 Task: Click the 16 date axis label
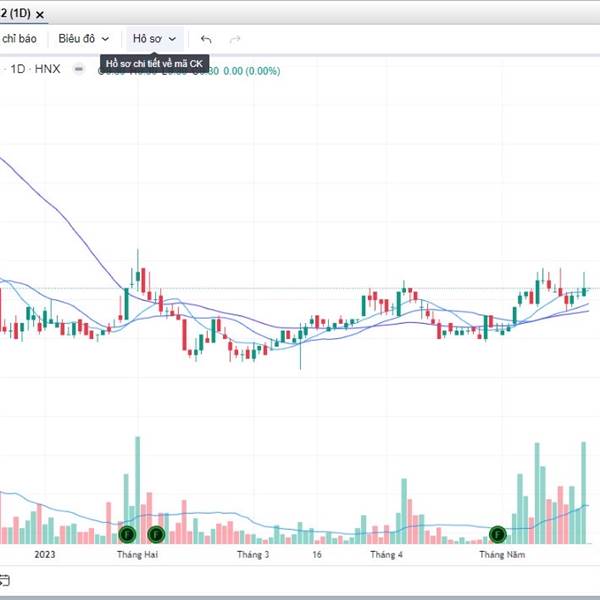(317, 554)
